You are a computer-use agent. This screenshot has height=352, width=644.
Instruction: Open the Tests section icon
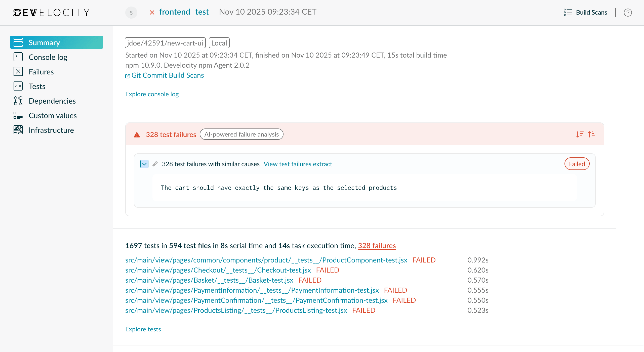click(18, 86)
